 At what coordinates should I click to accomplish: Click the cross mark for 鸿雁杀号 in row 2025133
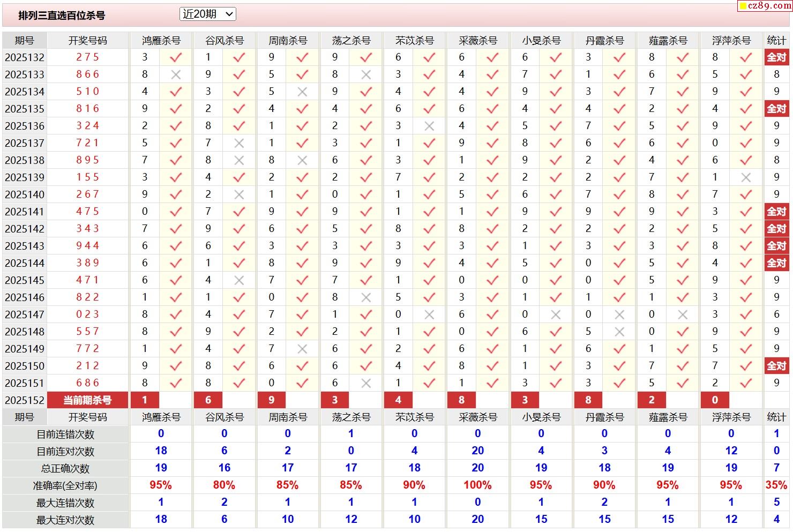[x=176, y=74]
